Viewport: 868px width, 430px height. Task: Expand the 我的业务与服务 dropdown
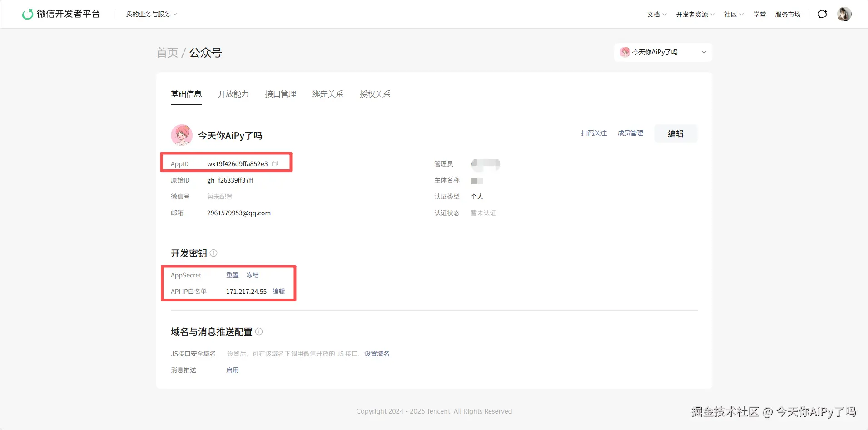(152, 14)
